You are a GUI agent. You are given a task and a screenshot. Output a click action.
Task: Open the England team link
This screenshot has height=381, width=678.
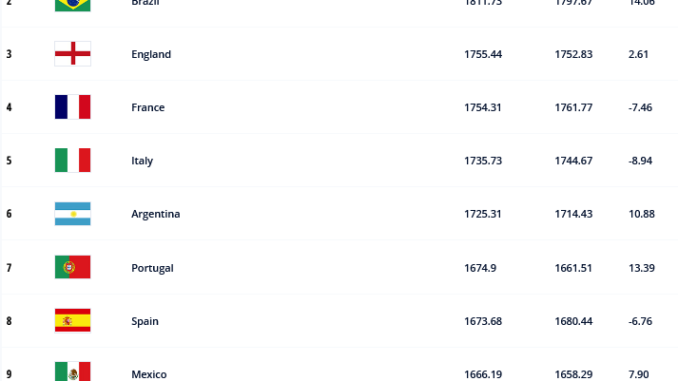point(151,54)
